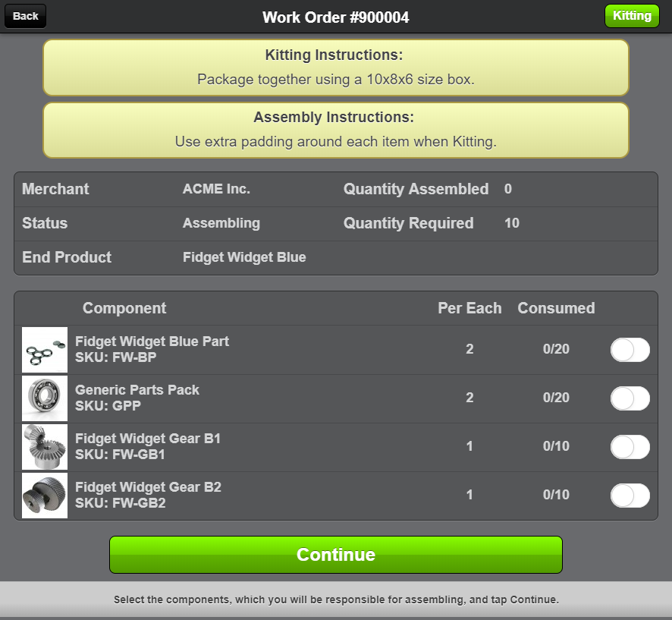The image size is (672, 620).
Task: Click the Fidget Widget Gear B2 image
Action: pos(45,496)
